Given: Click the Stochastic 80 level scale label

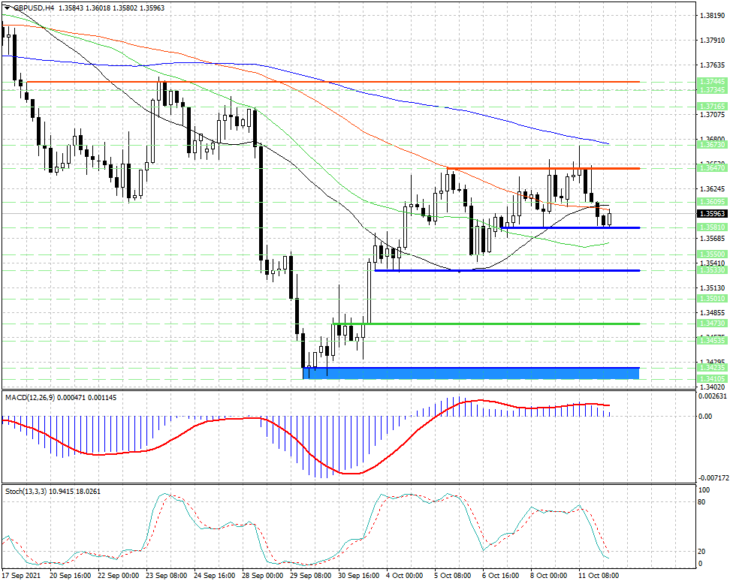Looking at the screenshot, I should click(x=702, y=502).
